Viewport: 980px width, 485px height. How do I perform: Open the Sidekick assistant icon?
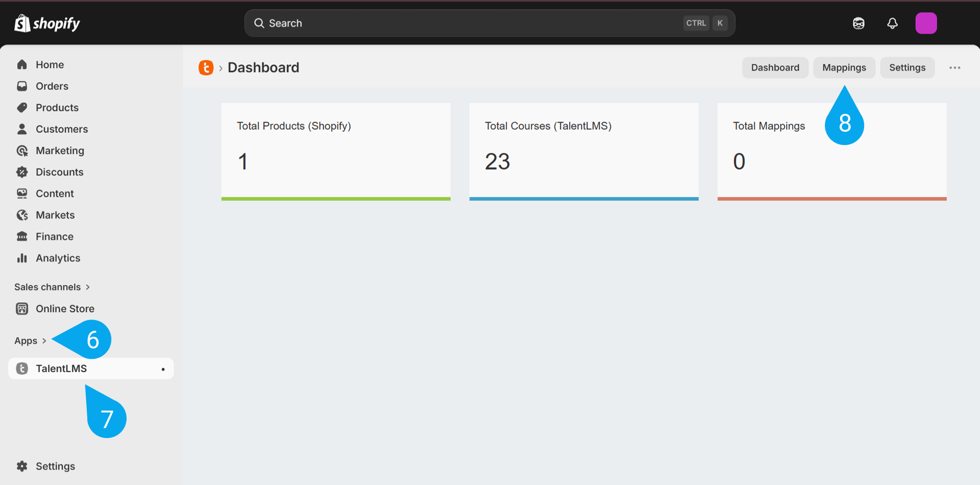859,23
